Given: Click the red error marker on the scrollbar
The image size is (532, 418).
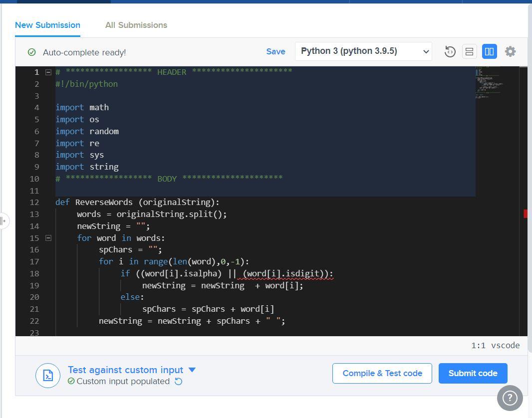Looking at the screenshot, I should coord(526,213).
